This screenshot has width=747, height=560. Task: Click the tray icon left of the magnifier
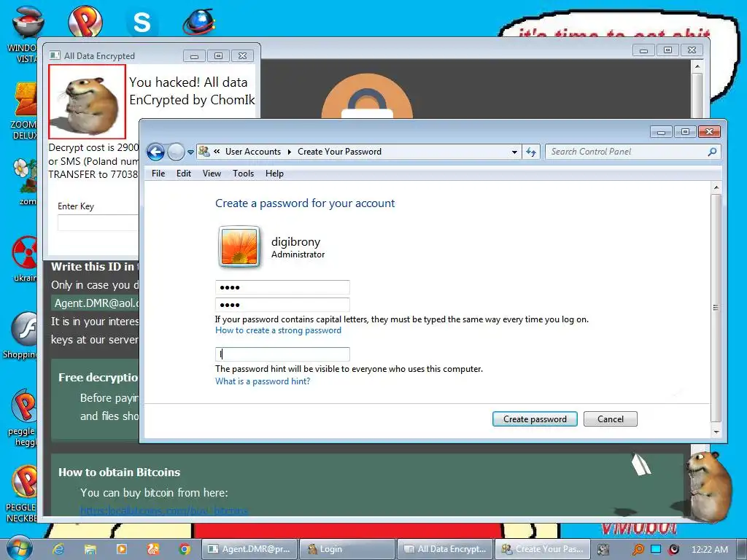(603, 550)
